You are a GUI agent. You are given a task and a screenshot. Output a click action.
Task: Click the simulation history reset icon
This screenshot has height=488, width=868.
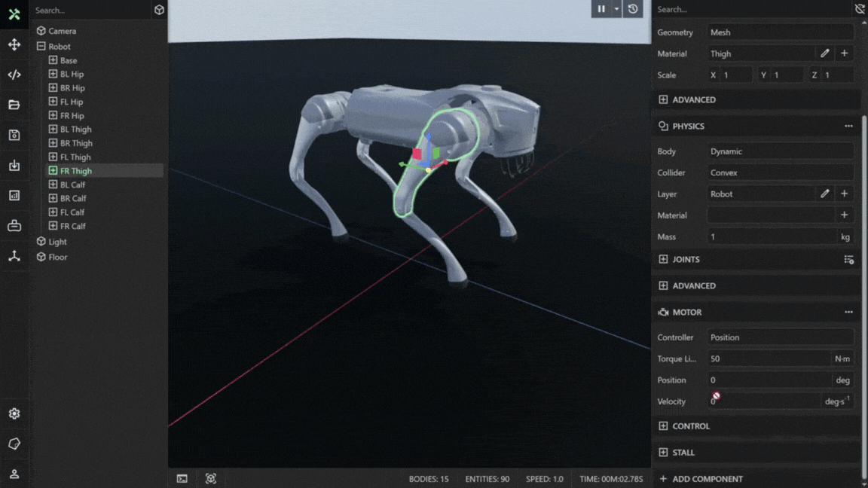pyautogui.click(x=633, y=9)
